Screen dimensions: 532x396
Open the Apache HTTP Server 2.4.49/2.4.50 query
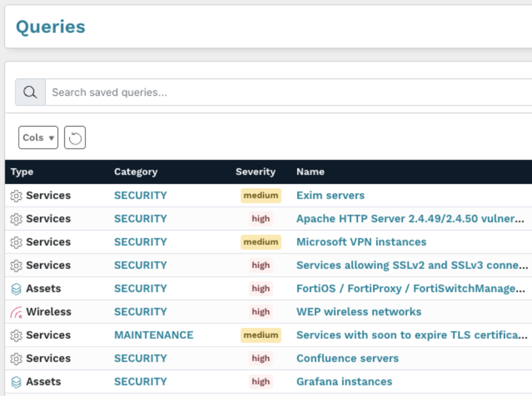[410, 218]
